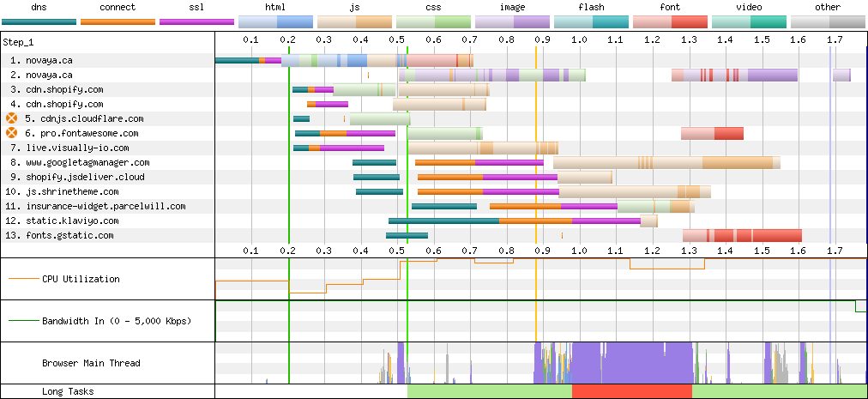Click the shopify.jsdeliver.cloud ssl bar
This screenshot has height=399, width=868.
click(x=521, y=177)
